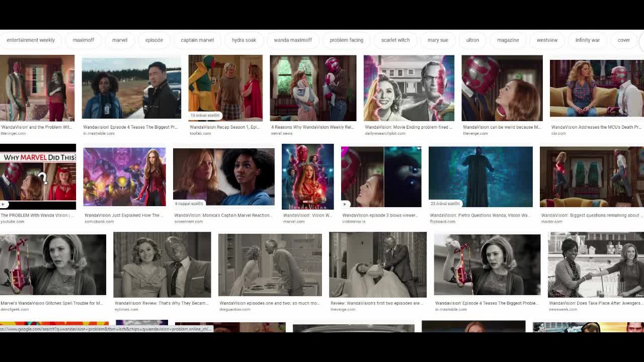The width and height of the screenshot is (644, 362).
Task: Apply the 'cover' filter chip
Action: coord(624,40)
